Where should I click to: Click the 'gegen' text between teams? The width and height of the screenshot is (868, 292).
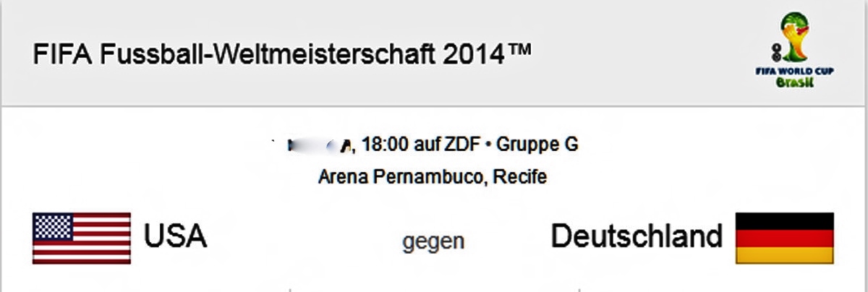click(433, 241)
